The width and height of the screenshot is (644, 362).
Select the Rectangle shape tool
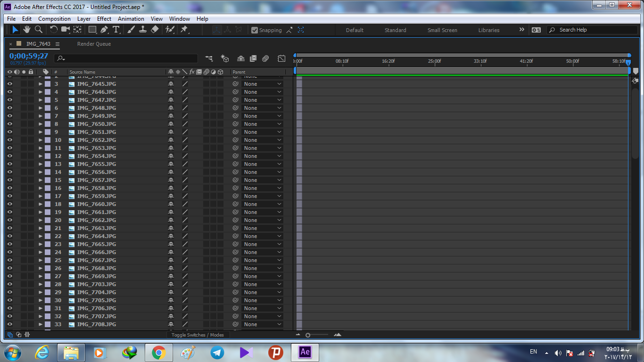[92, 29]
